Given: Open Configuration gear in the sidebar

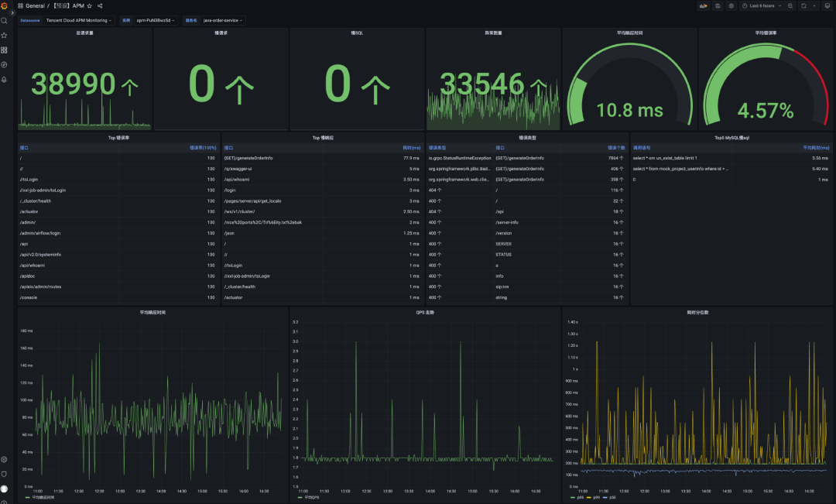Looking at the screenshot, I should pyautogui.click(x=5, y=459).
